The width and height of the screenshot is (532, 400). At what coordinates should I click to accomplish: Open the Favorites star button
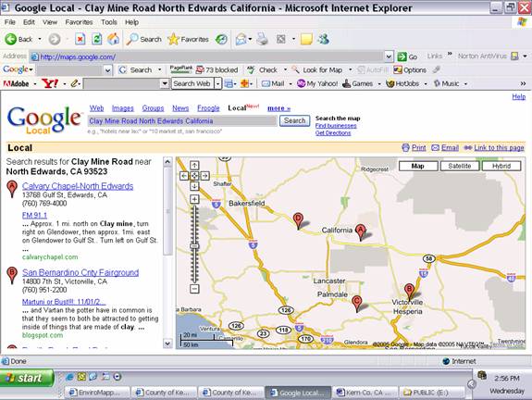click(x=188, y=40)
